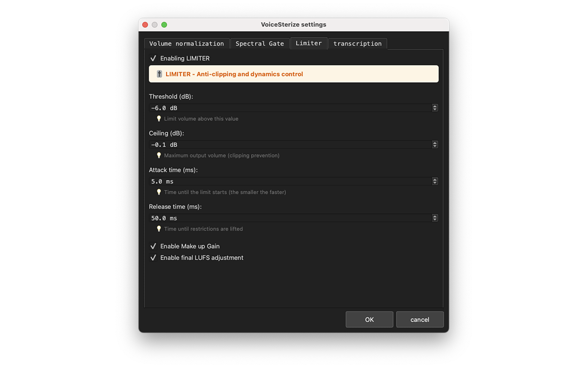Decrease Release time with its stepper
The width and height of the screenshot is (588, 368).
434,220
